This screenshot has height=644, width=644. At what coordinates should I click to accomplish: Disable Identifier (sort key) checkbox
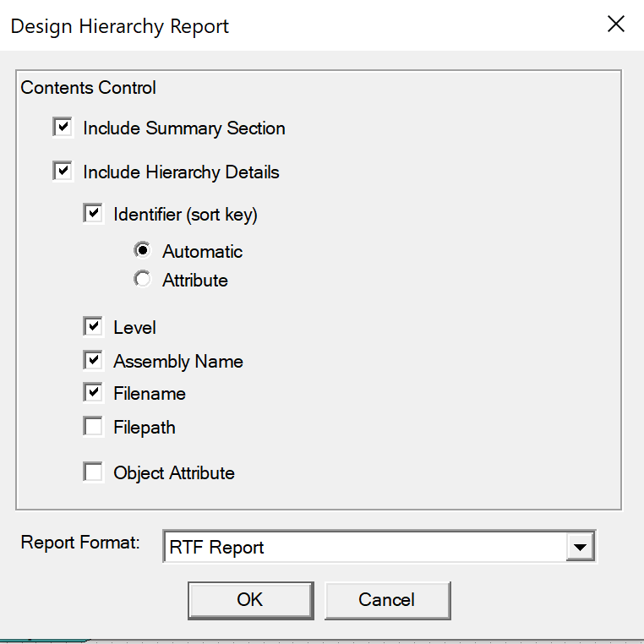click(x=93, y=213)
